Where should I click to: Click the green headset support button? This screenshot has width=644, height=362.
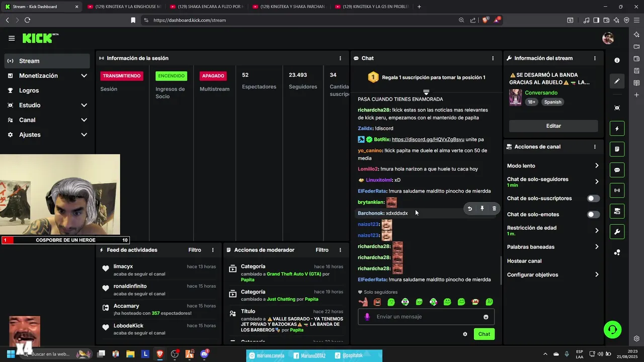[x=612, y=330]
